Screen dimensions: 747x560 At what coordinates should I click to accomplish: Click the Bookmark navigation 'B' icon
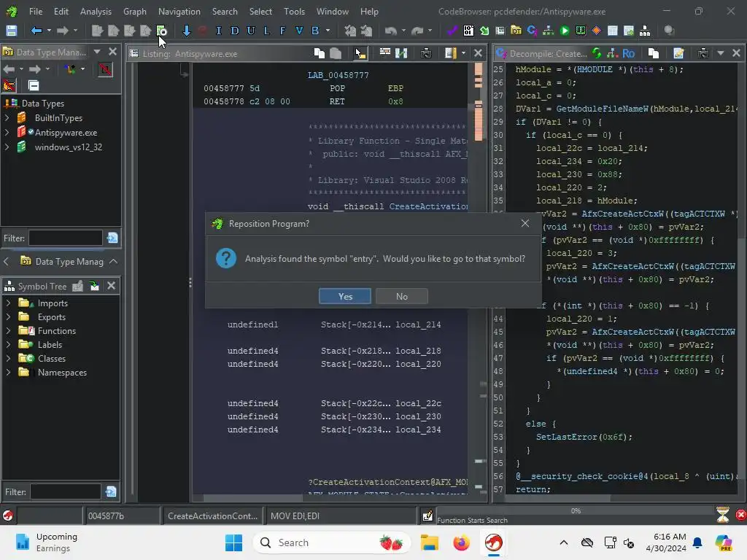point(315,31)
